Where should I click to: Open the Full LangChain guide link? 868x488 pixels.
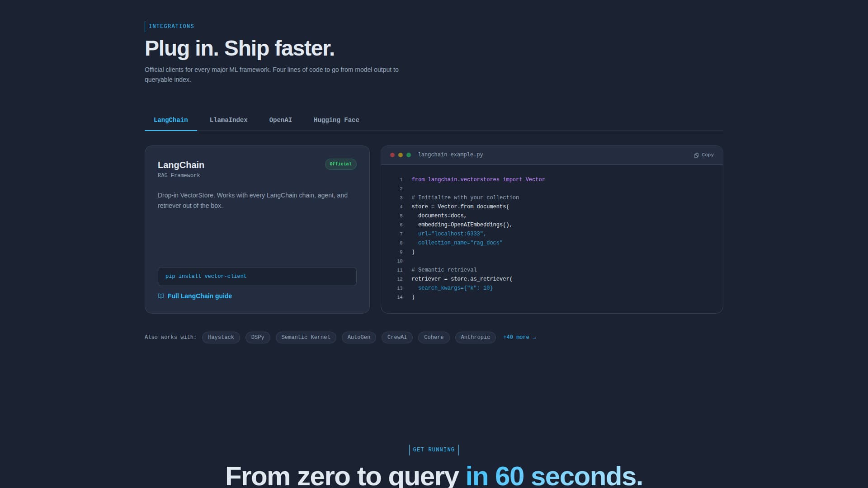[195, 296]
